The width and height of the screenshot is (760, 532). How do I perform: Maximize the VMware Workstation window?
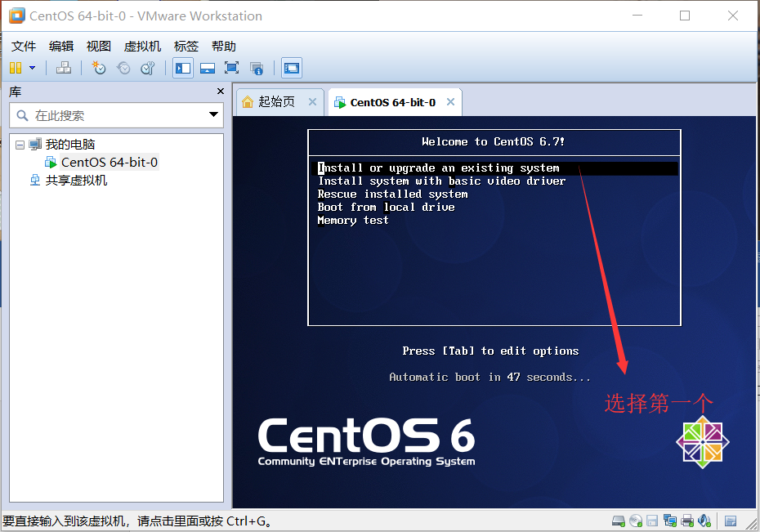click(685, 16)
